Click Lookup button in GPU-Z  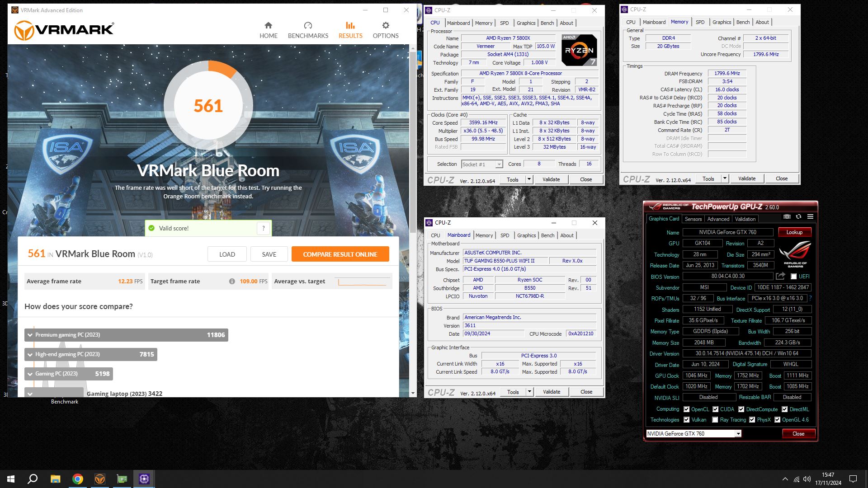[794, 232]
